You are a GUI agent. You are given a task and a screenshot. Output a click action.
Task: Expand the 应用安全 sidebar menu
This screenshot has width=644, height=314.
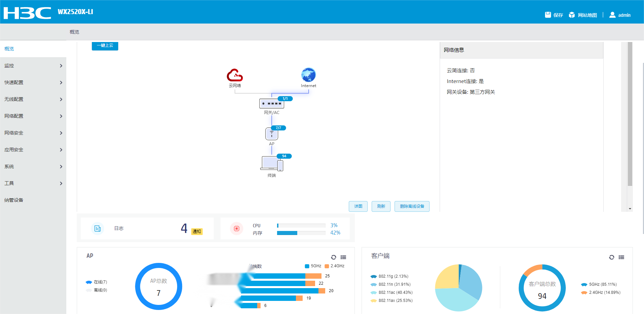(33, 150)
